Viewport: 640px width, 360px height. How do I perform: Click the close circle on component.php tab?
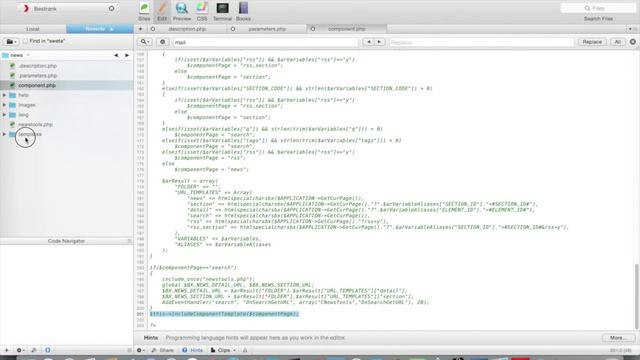313,29
